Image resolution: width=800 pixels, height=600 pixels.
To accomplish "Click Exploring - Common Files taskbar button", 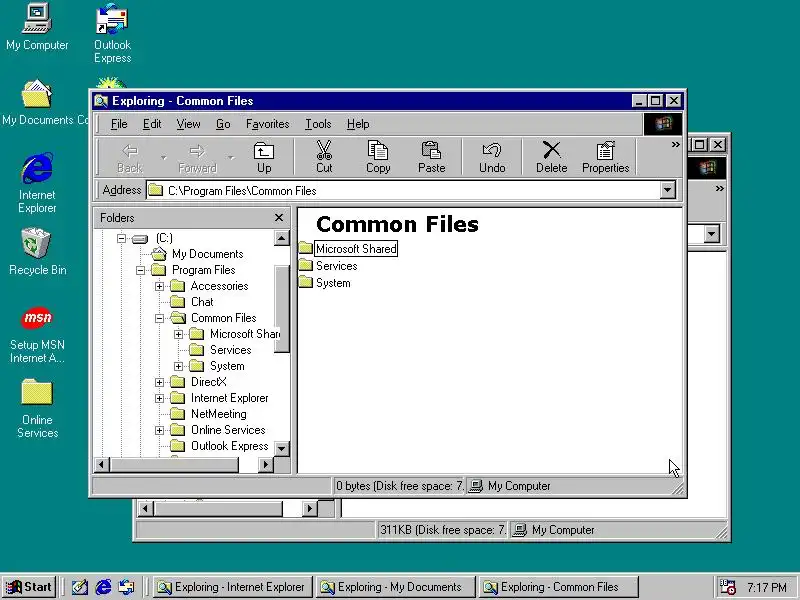I will [558, 587].
